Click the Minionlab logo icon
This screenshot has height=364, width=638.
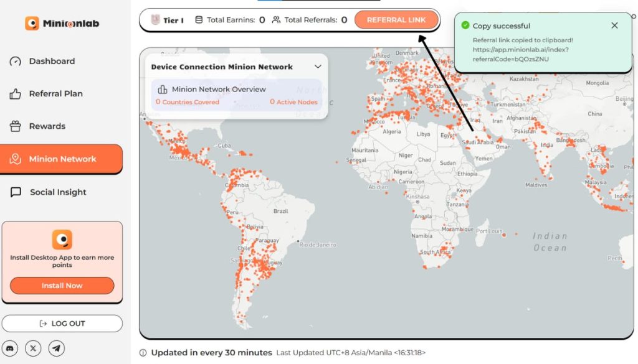point(32,24)
